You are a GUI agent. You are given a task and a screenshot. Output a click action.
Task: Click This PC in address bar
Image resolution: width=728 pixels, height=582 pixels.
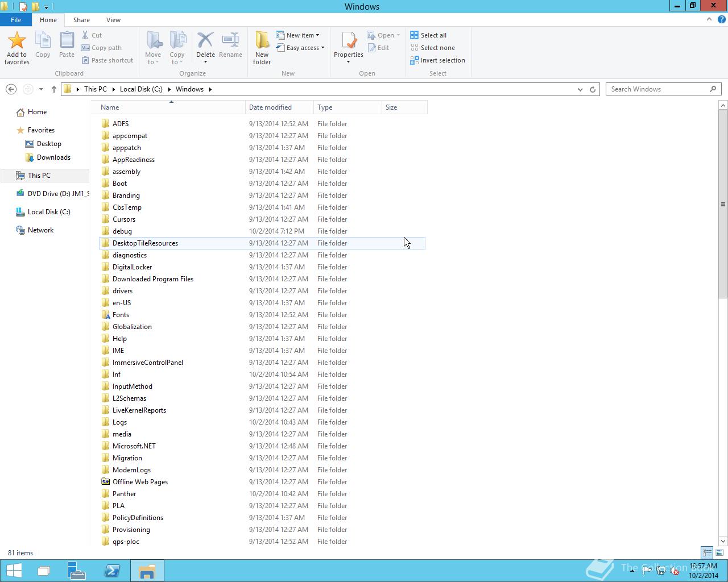[95, 89]
